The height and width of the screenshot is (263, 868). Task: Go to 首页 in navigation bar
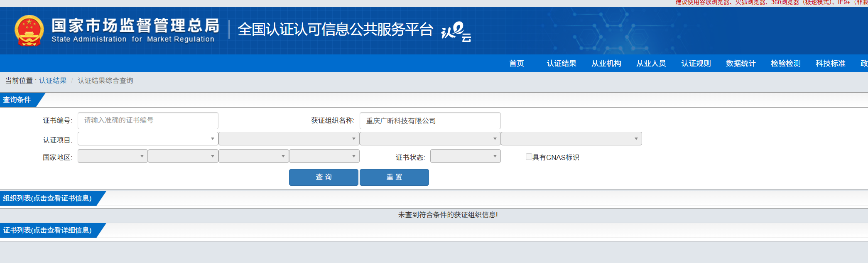[517, 63]
